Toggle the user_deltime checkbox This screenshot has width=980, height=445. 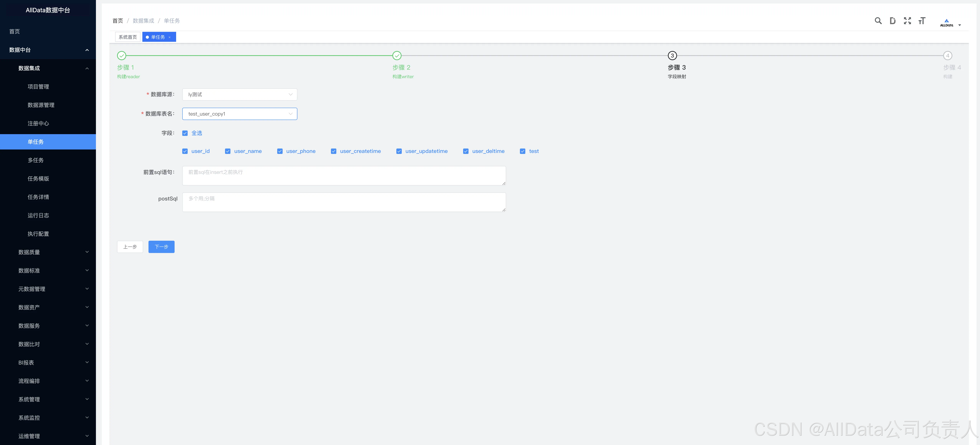tap(466, 151)
